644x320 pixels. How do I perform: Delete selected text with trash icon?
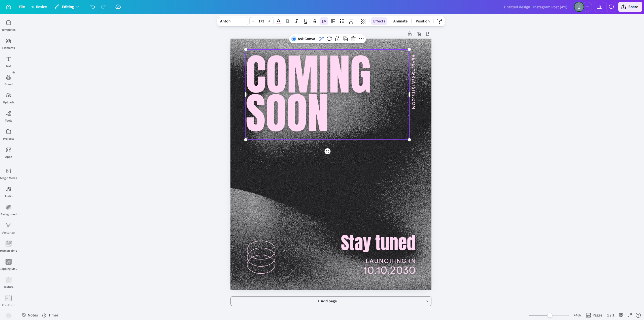(353, 39)
